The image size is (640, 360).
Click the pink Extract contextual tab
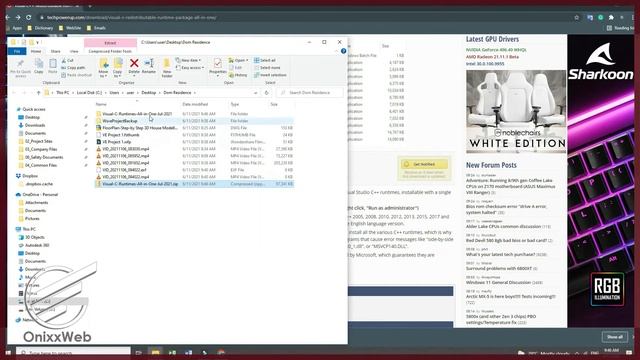110,42
